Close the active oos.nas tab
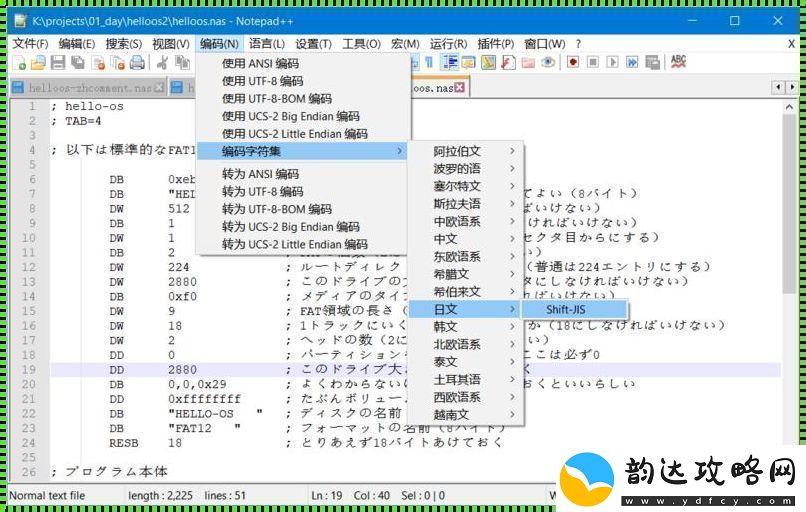806x512 pixels. 459,87
